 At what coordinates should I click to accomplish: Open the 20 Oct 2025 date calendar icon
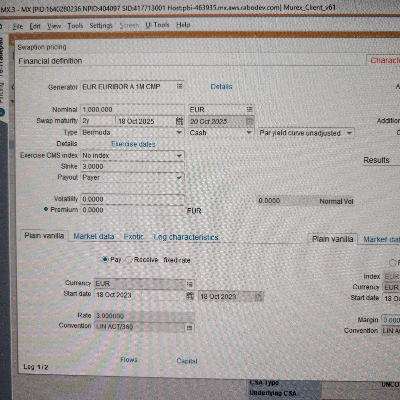250,121
